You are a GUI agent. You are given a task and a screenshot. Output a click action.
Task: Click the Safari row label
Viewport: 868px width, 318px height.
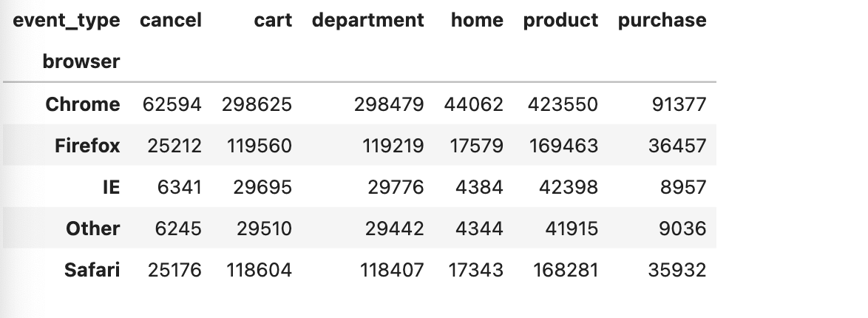[x=92, y=270]
